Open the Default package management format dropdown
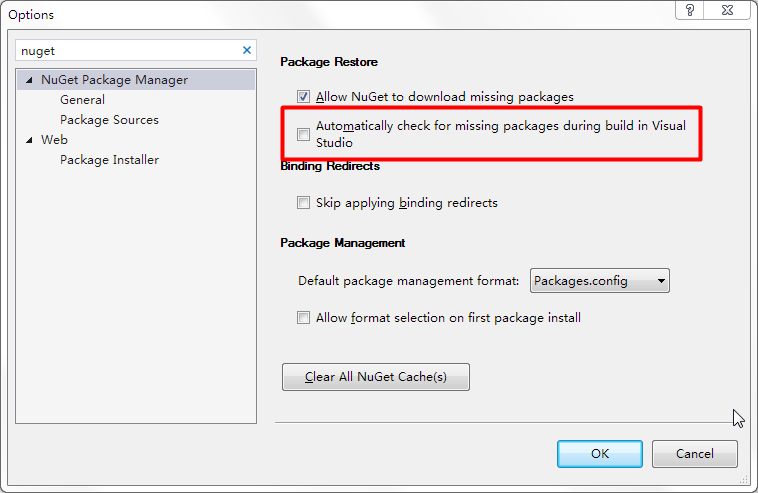The image size is (758, 493). click(x=599, y=281)
